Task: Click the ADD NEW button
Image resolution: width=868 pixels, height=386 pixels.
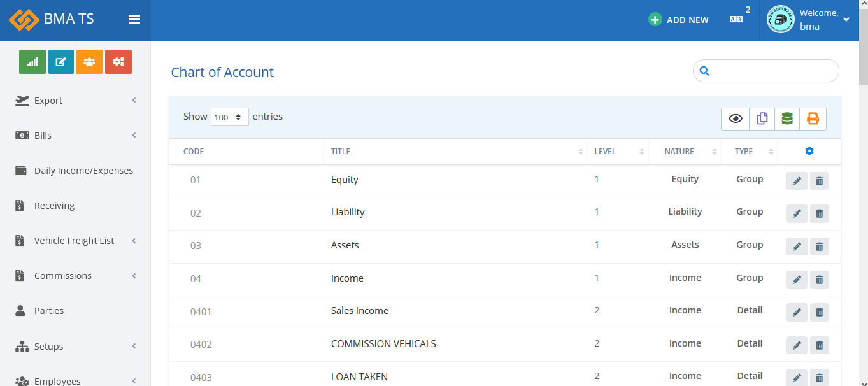Action: coord(679,20)
